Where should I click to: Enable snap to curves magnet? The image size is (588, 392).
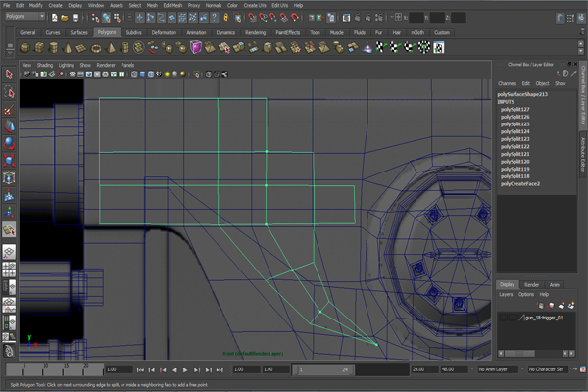(263, 18)
